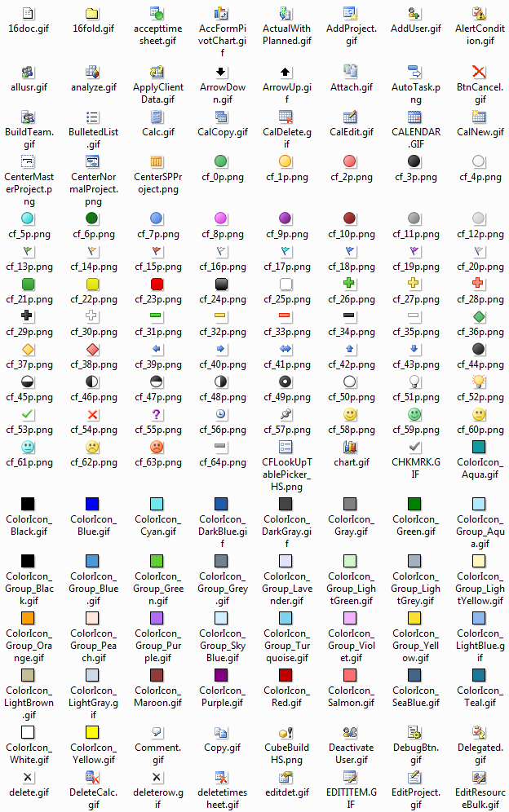Click the BuildTeam.gif icon
The image size is (509, 812).
(x=28, y=117)
